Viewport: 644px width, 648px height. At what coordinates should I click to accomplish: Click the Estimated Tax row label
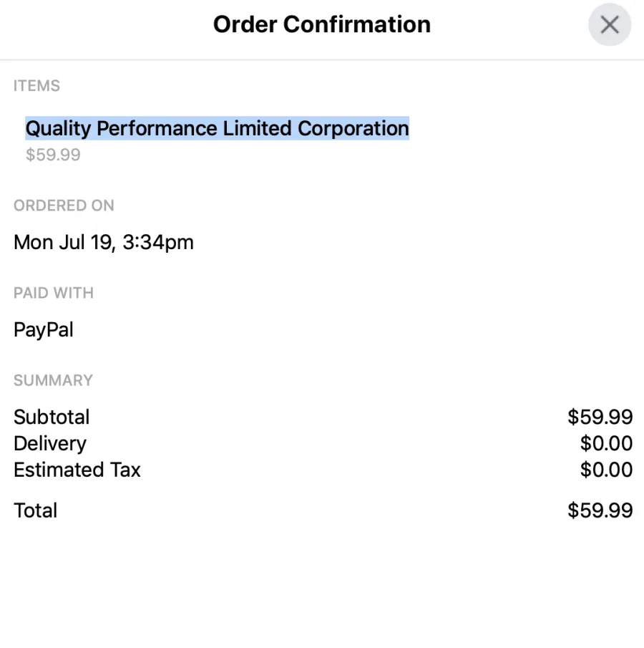pyautogui.click(x=77, y=470)
